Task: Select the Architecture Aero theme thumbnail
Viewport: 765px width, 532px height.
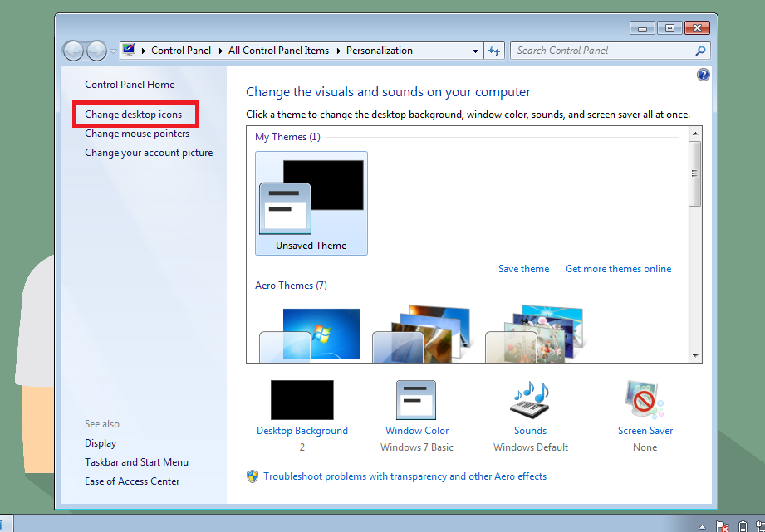Action: [x=422, y=334]
